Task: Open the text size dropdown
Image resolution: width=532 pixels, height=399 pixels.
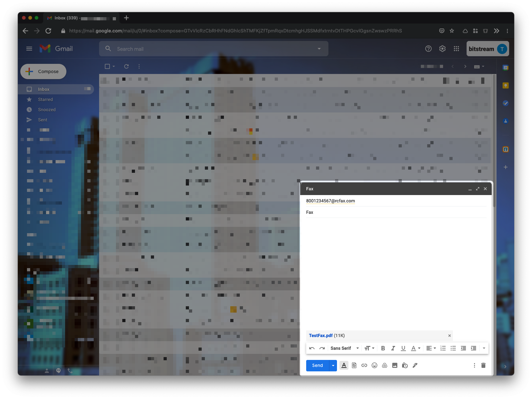Action: point(369,348)
